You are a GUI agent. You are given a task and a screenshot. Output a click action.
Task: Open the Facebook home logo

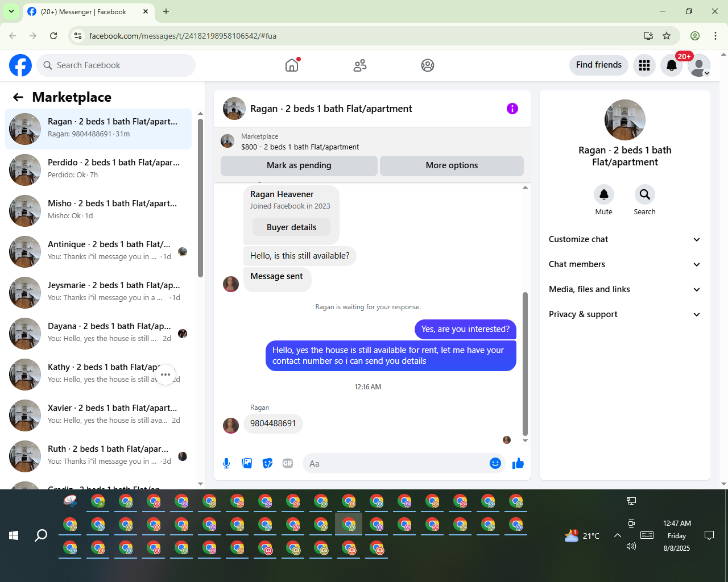20,65
